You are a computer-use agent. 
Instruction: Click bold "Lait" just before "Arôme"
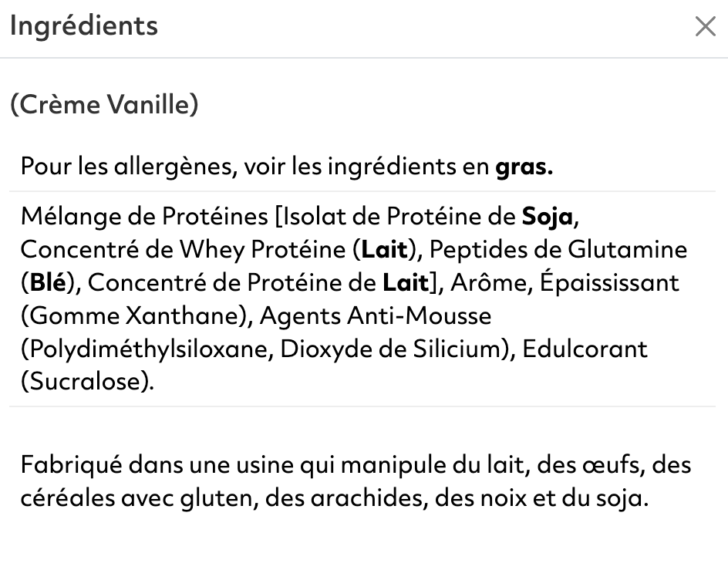pyautogui.click(x=405, y=282)
